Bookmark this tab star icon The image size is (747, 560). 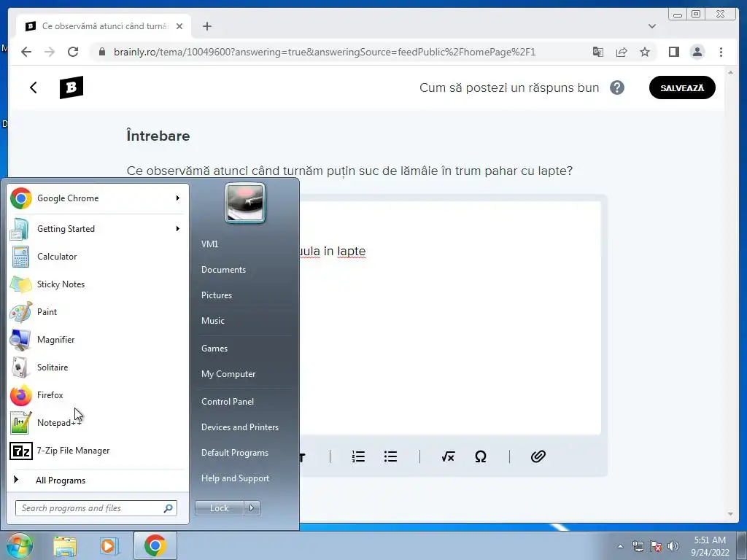point(645,52)
